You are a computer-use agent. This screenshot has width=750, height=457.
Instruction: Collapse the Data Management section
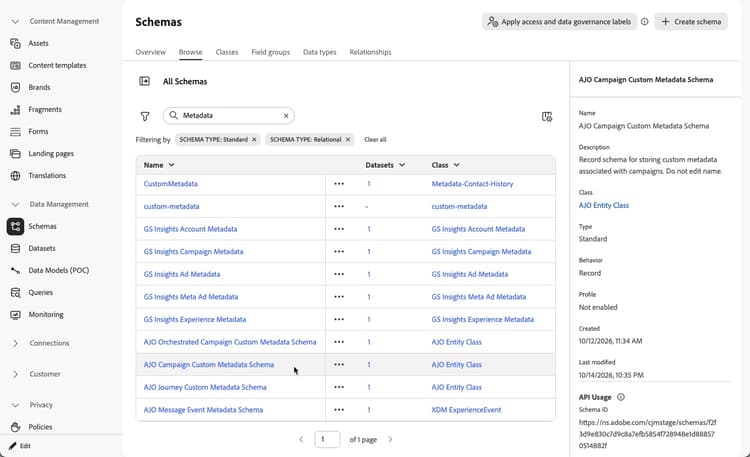pos(15,204)
